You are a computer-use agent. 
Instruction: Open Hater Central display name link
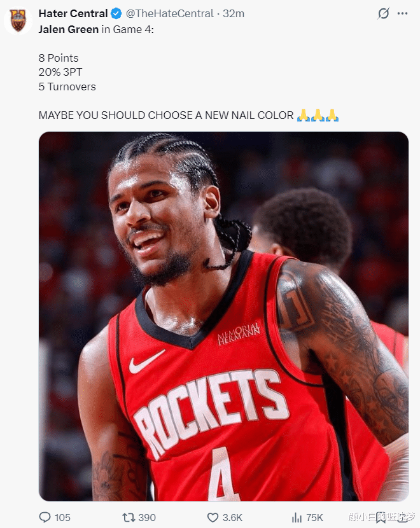tap(73, 13)
